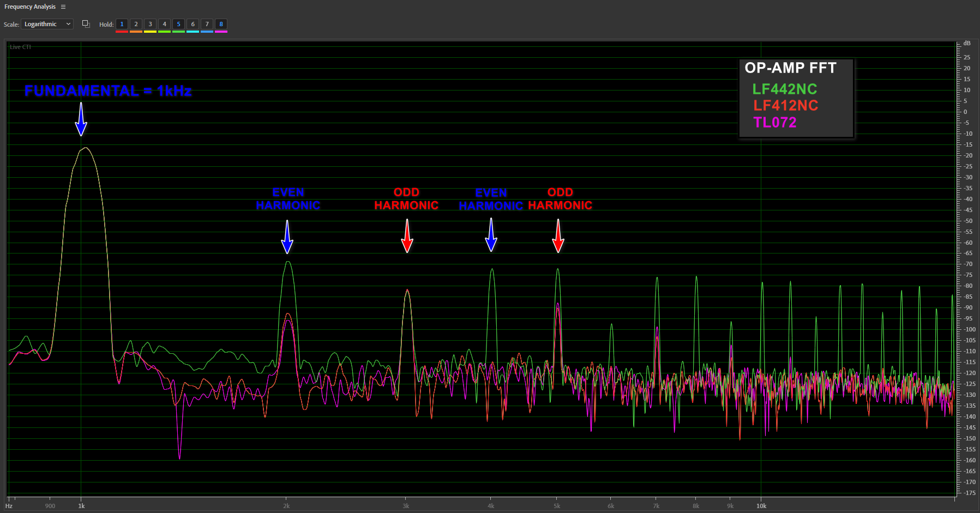980x513 pixels.
Task: Click the "1k" frequency axis label
Action: [81, 506]
